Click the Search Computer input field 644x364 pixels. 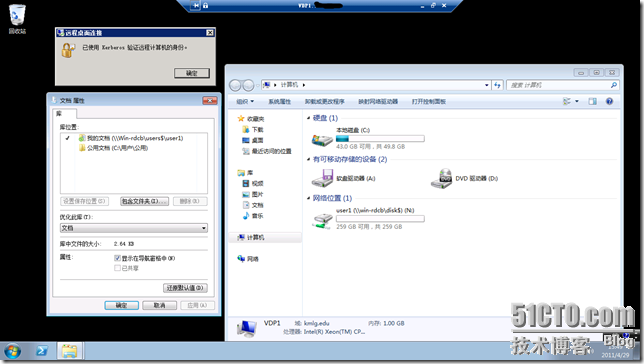559,85
